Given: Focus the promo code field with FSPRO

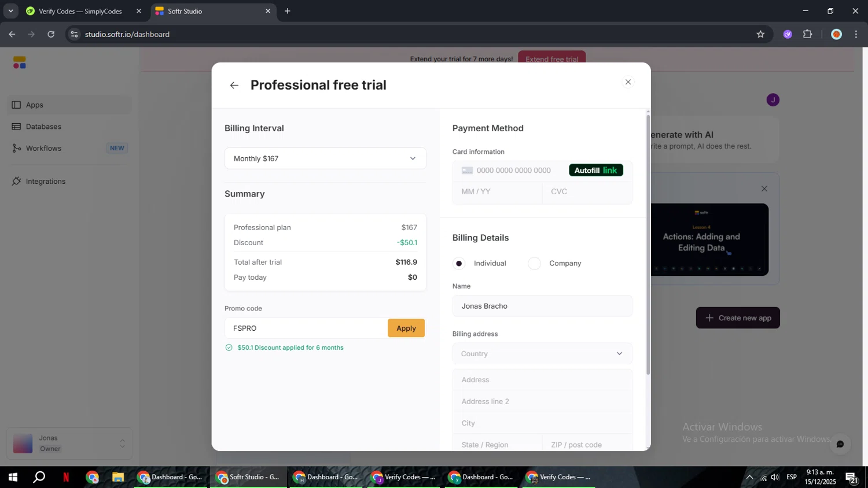Looking at the screenshot, I should pos(306,328).
